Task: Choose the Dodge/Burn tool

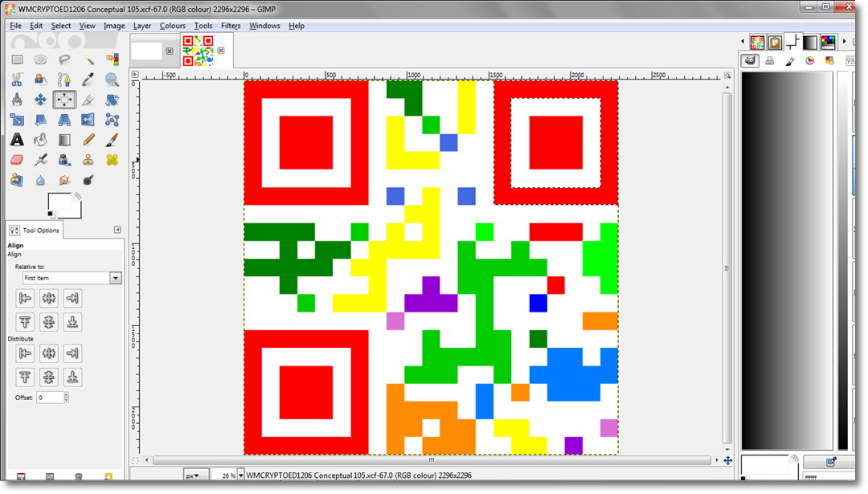Action: [88, 180]
